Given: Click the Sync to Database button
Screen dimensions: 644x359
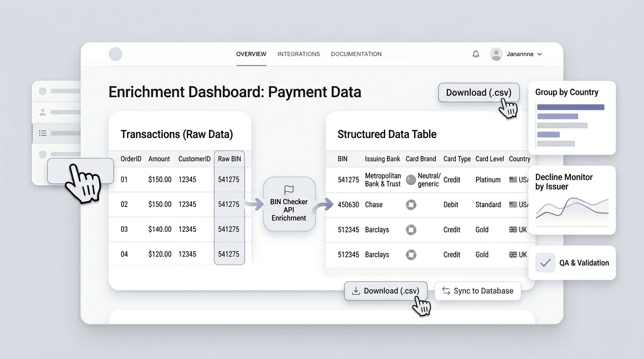Looking at the screenshot, I should pos(477,291).
